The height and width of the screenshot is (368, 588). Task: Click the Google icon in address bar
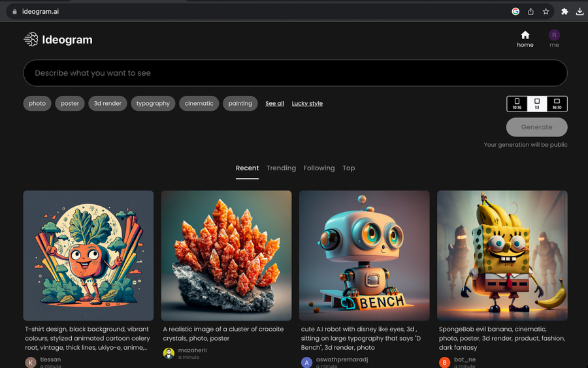point(515,12)
